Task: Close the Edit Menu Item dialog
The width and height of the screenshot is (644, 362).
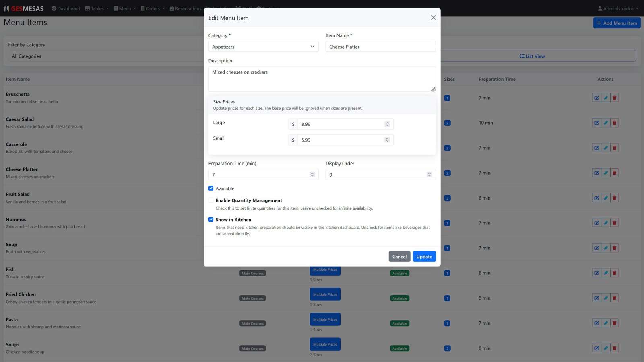Action: (433, 18)
